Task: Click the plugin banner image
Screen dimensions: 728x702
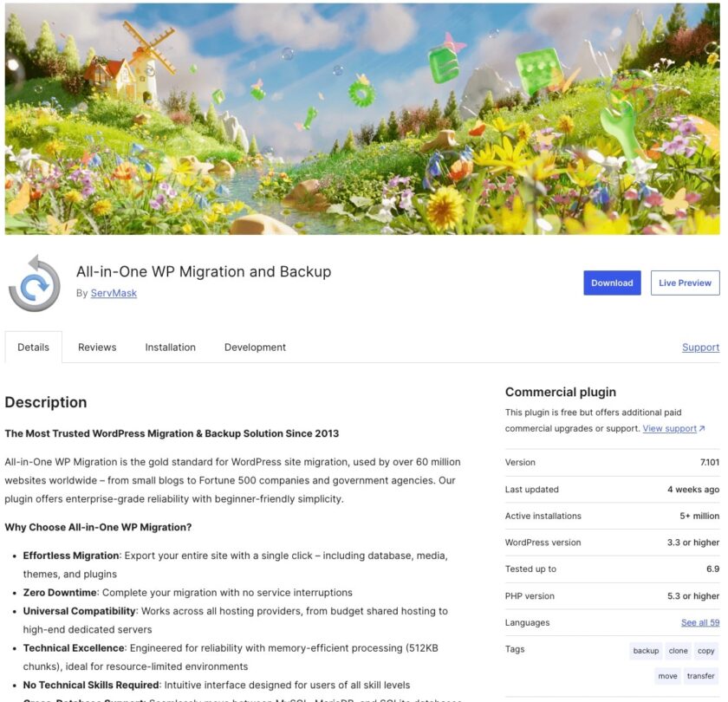Action: pyautogui.click(x=362, y=119)
